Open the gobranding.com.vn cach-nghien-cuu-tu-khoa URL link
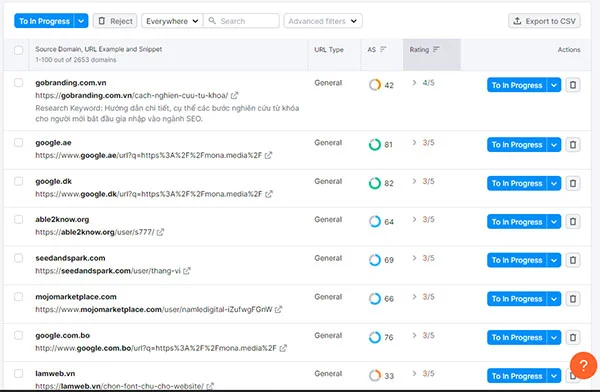The width and height of the screenshot is (600, 392). click(x=132, y=95)
